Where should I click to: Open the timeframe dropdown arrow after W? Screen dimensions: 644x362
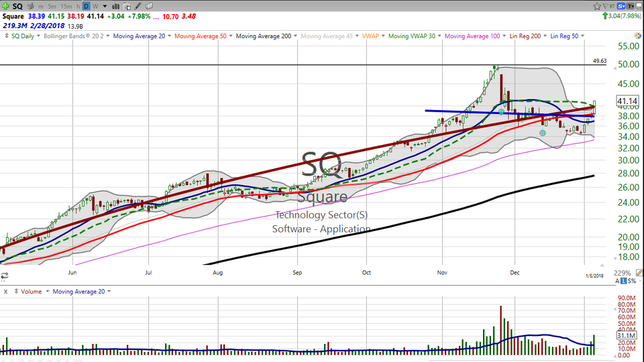(x=105, y=7)
